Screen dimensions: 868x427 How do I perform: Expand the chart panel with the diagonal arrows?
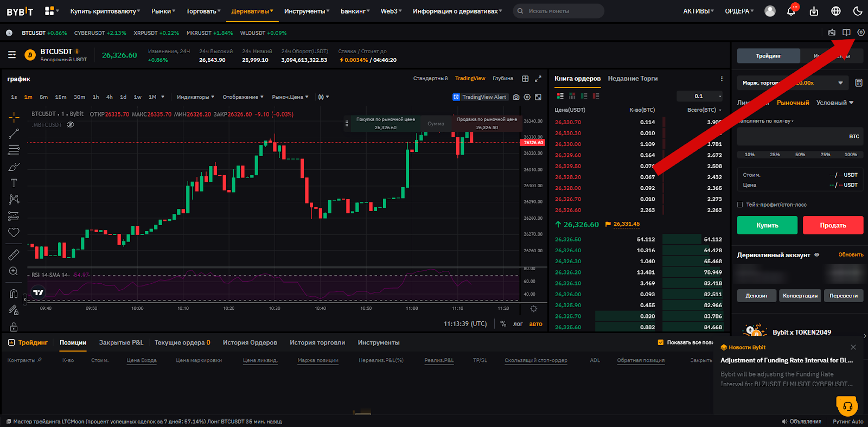tap(538, 79)
